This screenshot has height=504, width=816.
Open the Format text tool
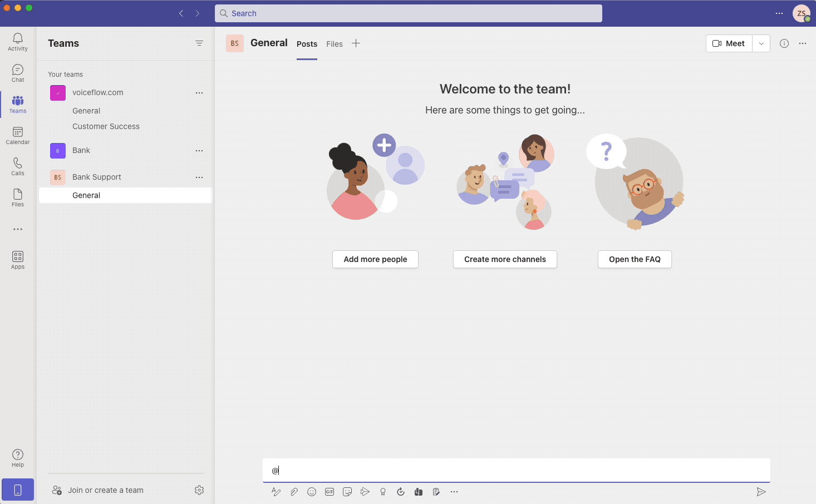(x=276, y=492)
